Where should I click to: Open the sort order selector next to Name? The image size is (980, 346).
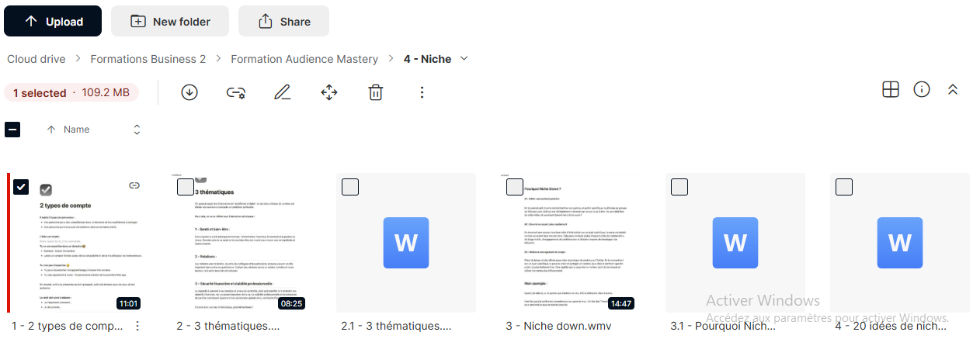tap(137, 130)
